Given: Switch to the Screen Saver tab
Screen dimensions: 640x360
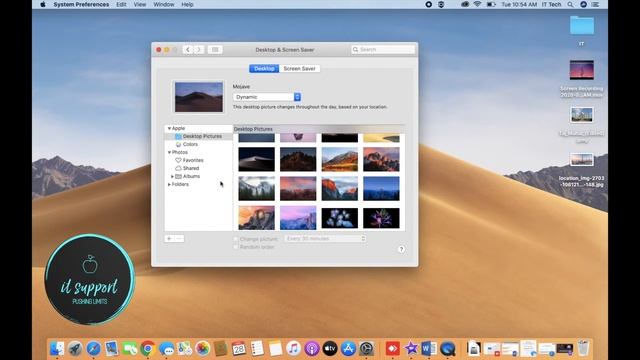Looking at the screenshot, I should [x=299, y=69].
